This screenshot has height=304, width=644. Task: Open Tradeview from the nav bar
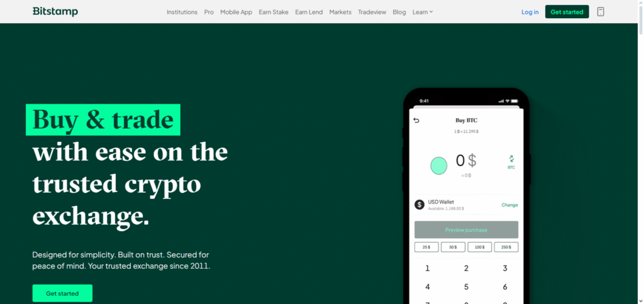(x=372, y=12)
